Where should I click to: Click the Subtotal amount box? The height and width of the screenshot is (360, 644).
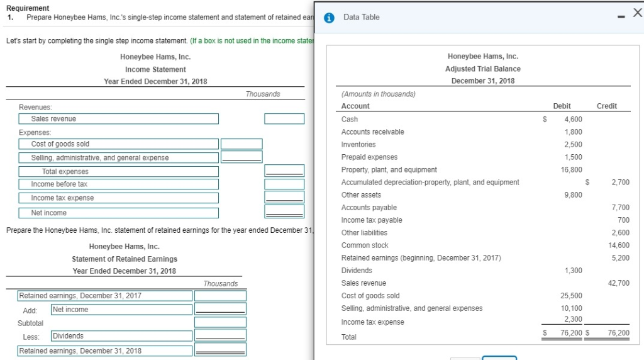pos(220,322)
